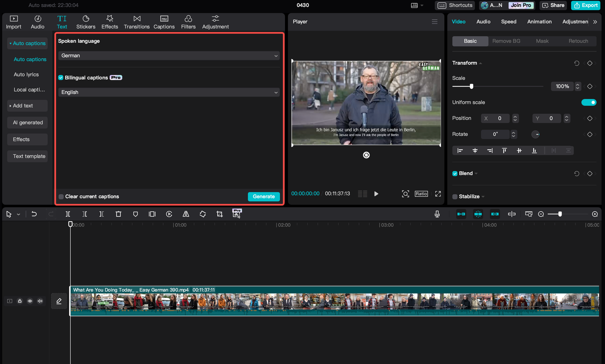
Task: Open the Mask tool from the timeline toolbar
Action: pyautogui.click(x=136, y=214)
